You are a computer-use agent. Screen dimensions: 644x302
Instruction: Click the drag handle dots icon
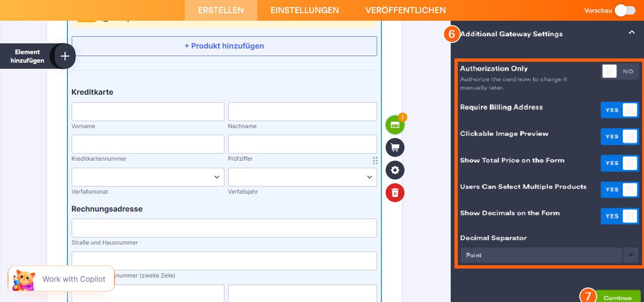coord(375,161)
